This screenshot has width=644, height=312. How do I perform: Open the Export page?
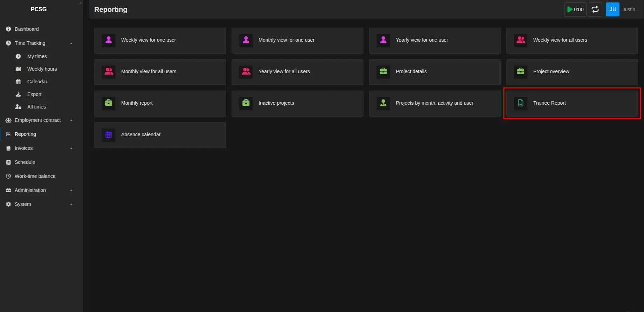tap(41, 94)
